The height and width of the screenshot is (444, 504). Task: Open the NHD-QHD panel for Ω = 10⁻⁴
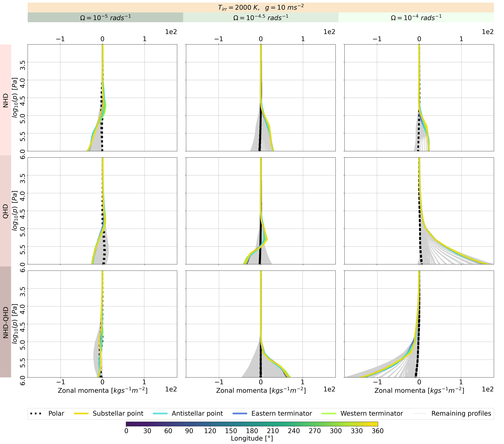419,324
